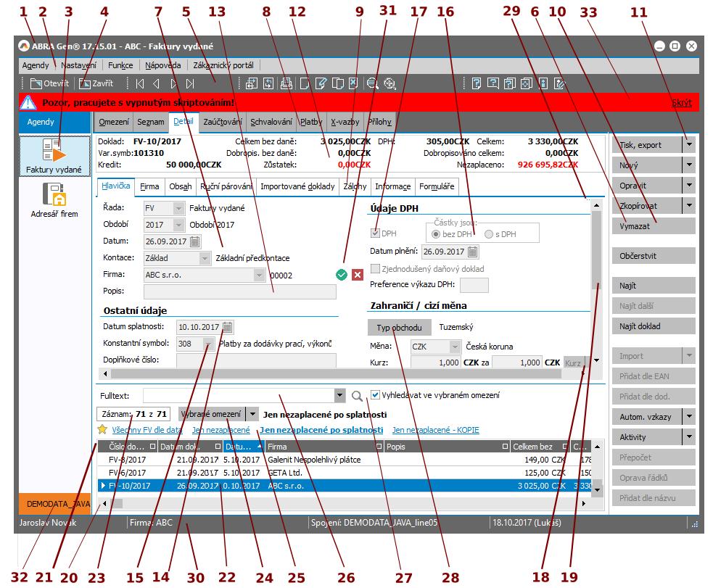This screenshot has width=713, height=588.
Task: Toggle Vyhledávat ve vybraném omezení checkbox
Action: (x=375, y=395)
